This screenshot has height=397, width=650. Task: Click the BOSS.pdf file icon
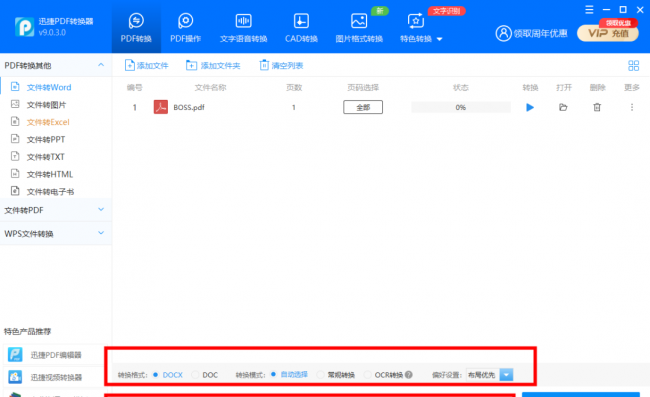160,107
